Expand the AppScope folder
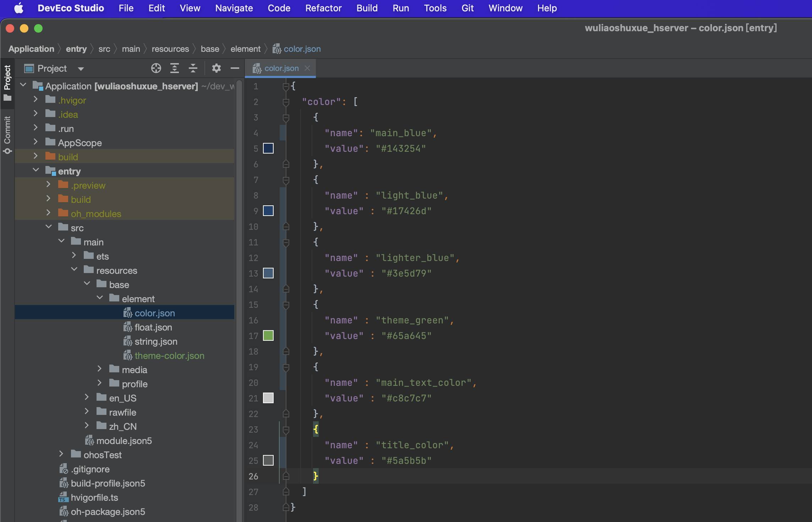The height and width of the screenshot is (522, 812). (35, 142)
